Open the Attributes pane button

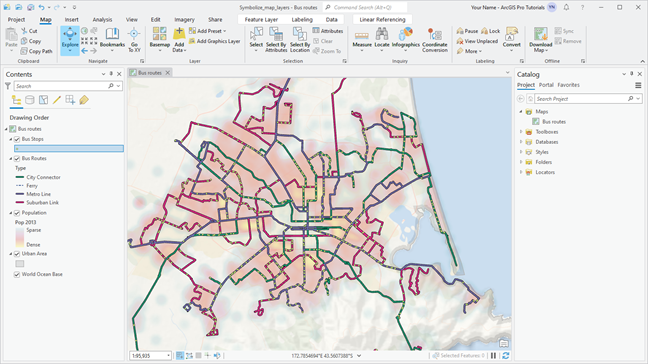328,31
